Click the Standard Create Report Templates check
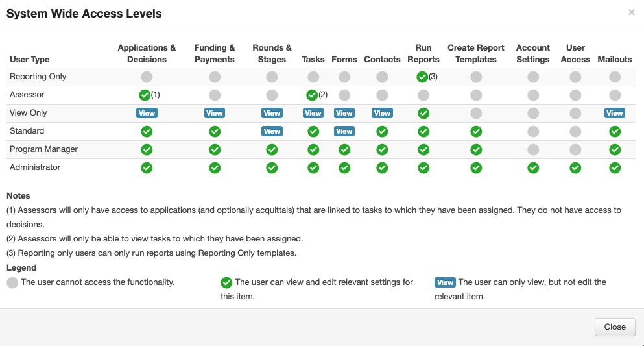Screen dimensions: 644x346 [476, 131]
